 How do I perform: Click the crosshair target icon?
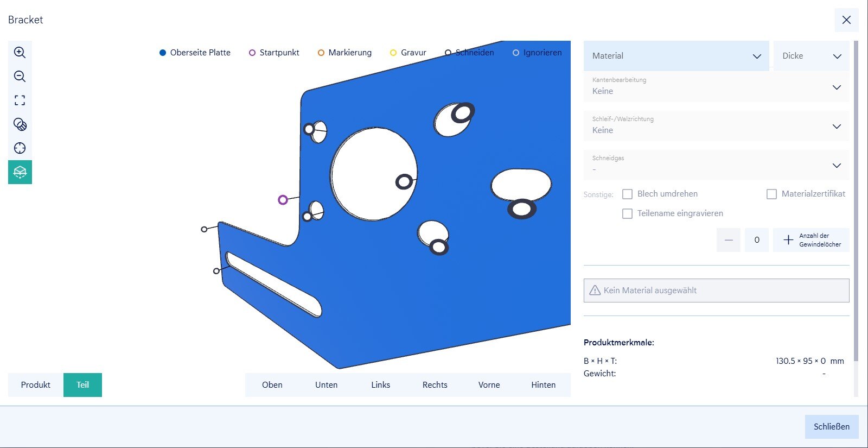tap(20, 148)
